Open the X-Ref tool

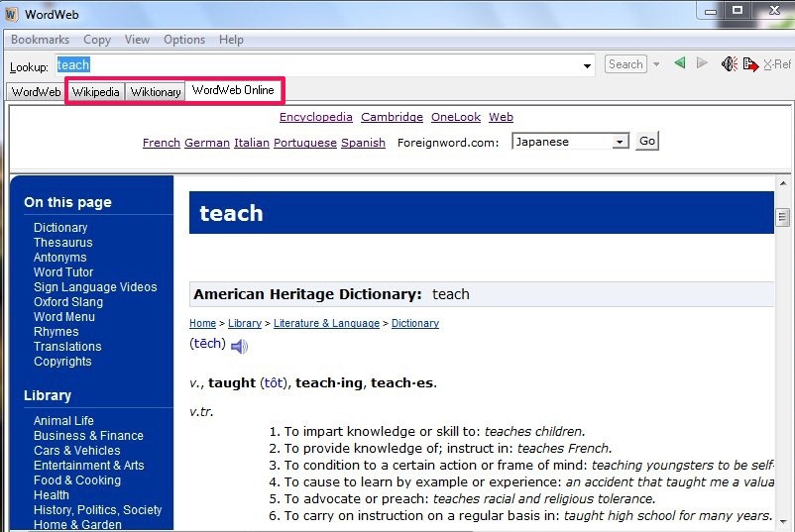pos(777,64)
